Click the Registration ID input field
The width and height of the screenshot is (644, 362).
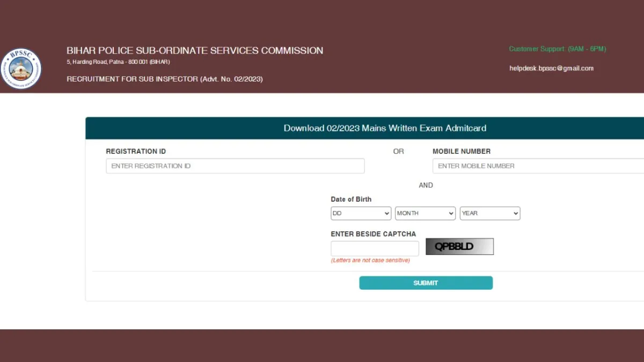(235, 166)
